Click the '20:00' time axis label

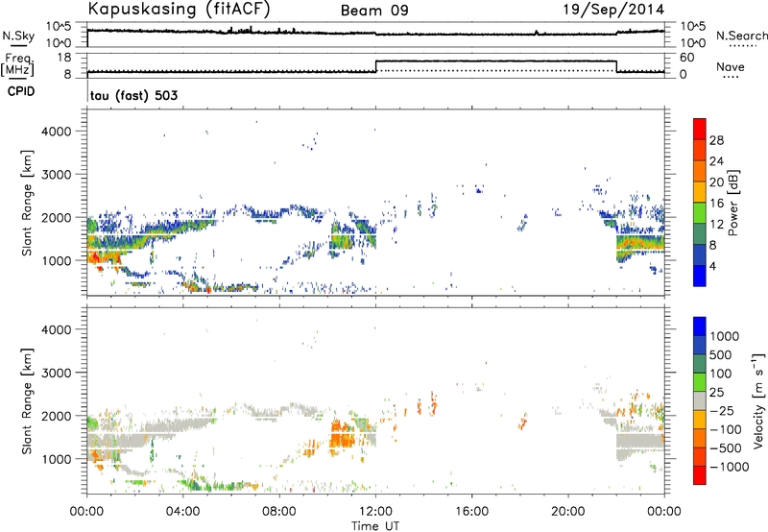pos(568,512)
